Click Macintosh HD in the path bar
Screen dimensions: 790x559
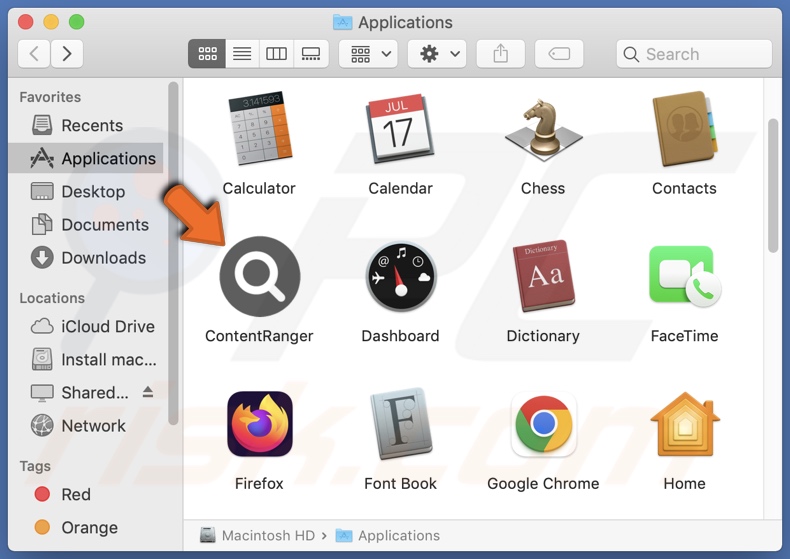257,535
